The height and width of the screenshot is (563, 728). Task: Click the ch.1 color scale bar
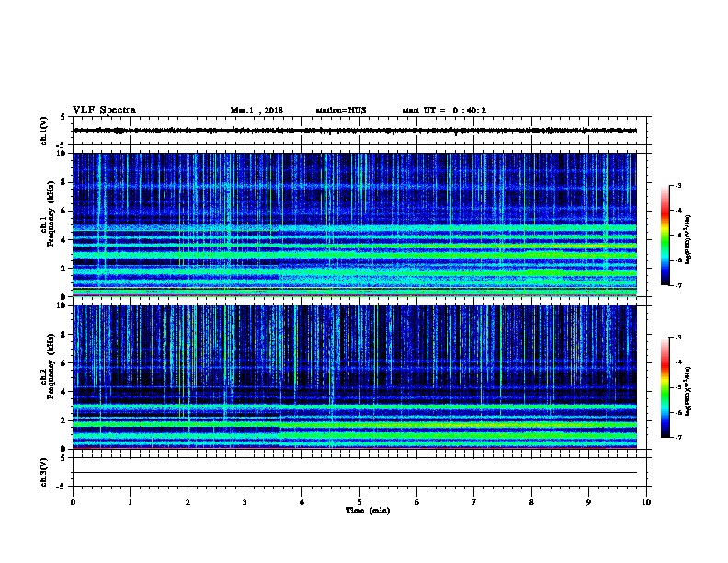coord(665,236)
